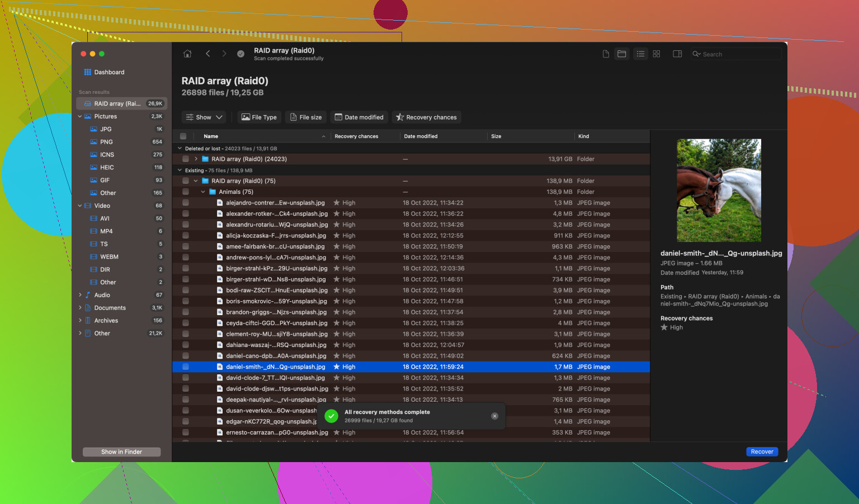Click the horse preview thumbnail
The height and width of the screenshot is (504, 859).
click(x=719, y=191)
